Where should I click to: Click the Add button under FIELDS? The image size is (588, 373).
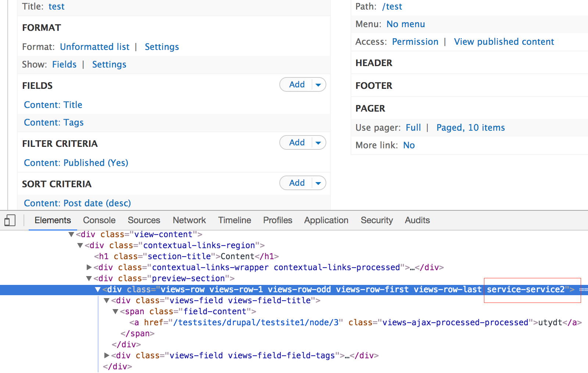(296, 84)
